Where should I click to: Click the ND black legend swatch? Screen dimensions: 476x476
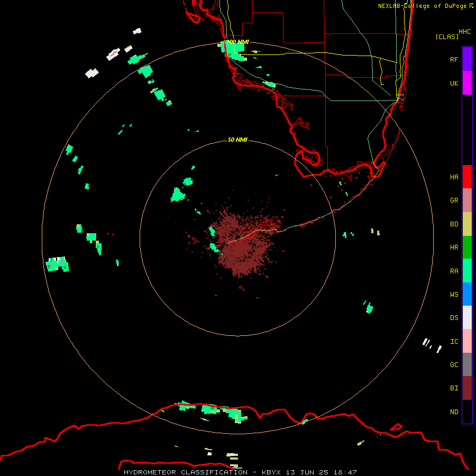pyautogui.click(x=467, y=411)
